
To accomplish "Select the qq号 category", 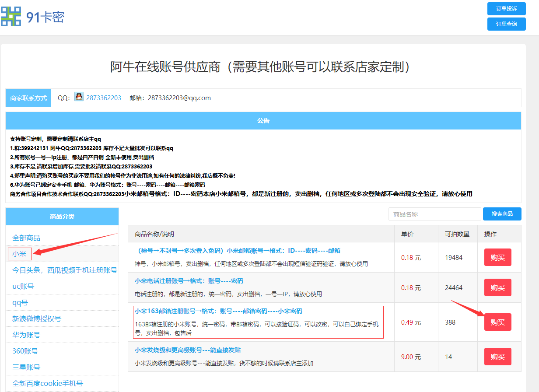I will [x=20, y=303].
